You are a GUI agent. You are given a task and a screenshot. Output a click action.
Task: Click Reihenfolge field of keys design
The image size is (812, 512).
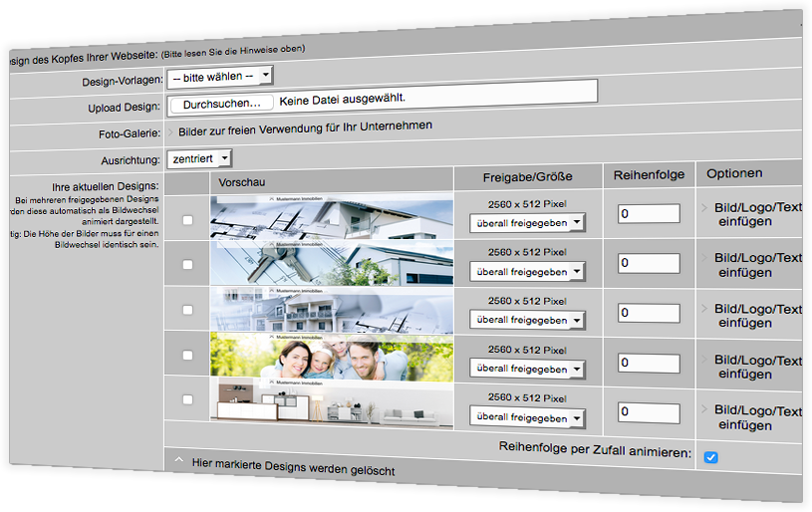(649, 263)
